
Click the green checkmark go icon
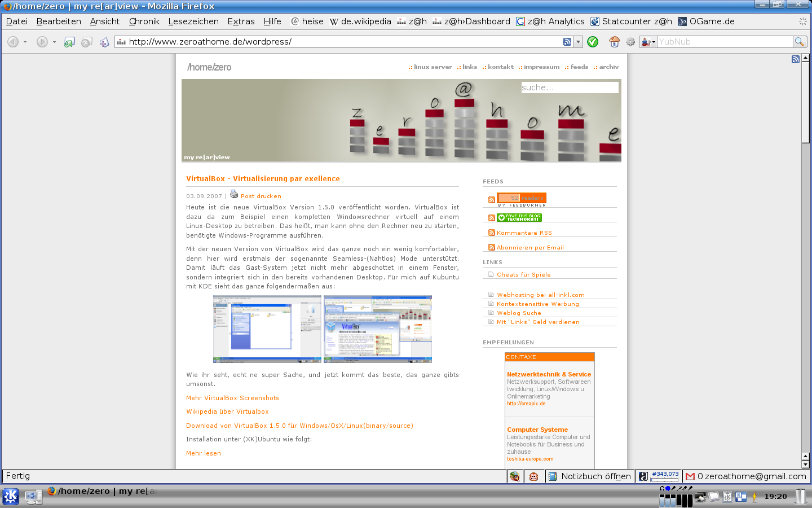pos(593,42)
